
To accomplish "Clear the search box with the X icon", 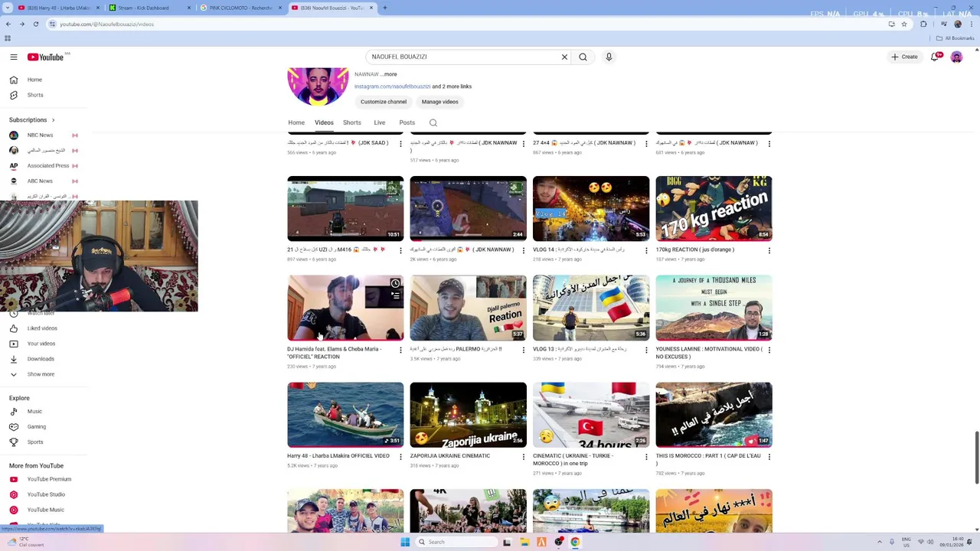I will 564,57.
